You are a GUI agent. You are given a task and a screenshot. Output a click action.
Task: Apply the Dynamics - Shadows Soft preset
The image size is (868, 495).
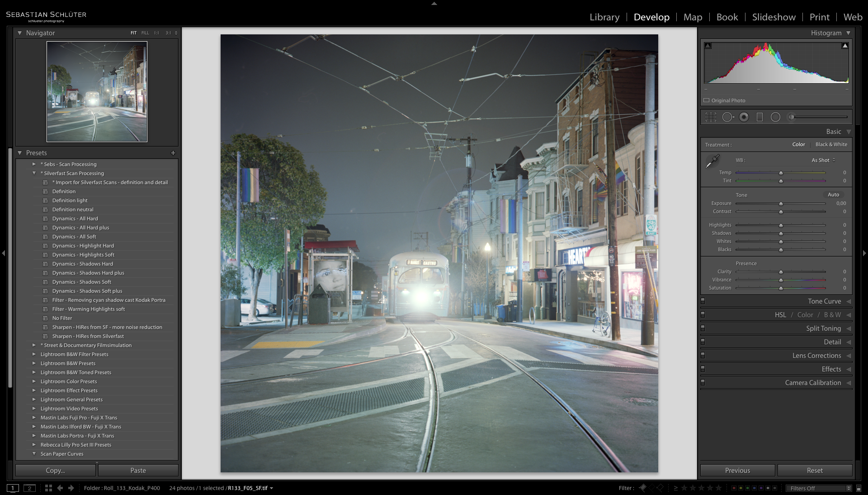pos(81,282)
